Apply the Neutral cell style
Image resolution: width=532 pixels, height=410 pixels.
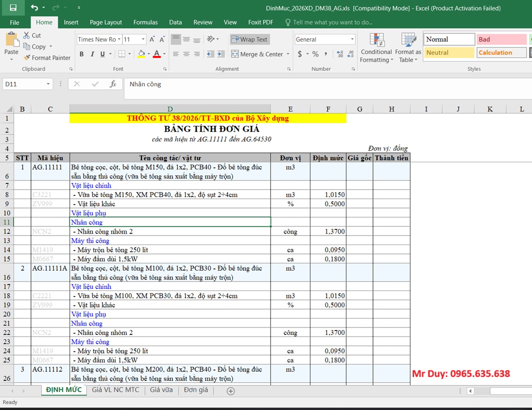[x=449, y=52]
